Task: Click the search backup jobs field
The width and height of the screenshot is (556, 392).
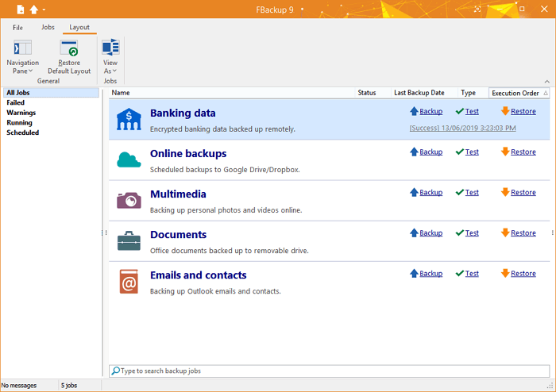Action: point(329,371)
